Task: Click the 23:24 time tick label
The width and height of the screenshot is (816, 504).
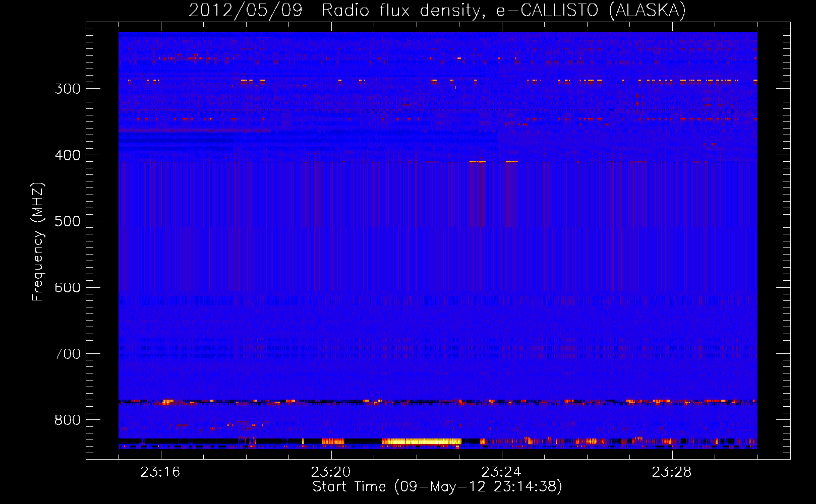Action: click(x=501, y=472)
